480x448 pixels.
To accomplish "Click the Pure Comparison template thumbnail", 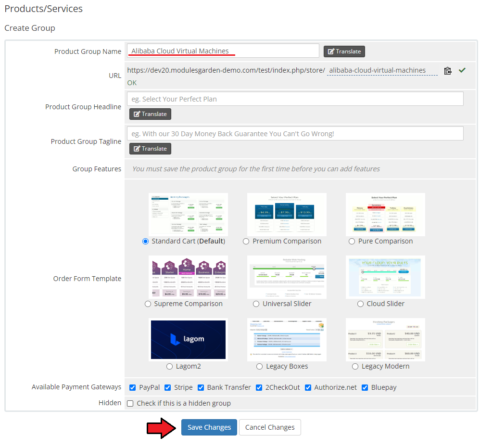I will click(x=385, y=215).
